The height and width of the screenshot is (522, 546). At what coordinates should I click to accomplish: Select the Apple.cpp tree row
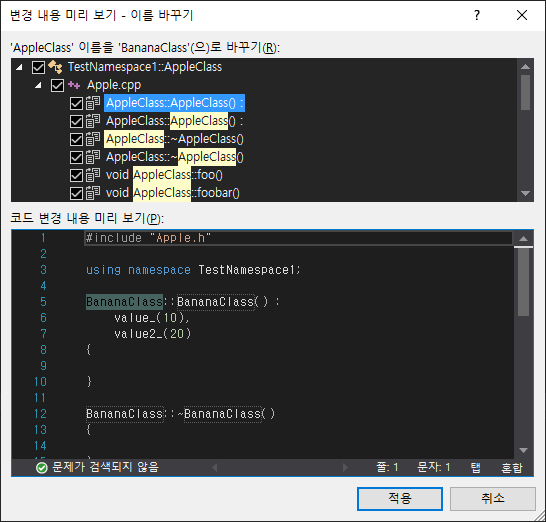pos(114,85)
